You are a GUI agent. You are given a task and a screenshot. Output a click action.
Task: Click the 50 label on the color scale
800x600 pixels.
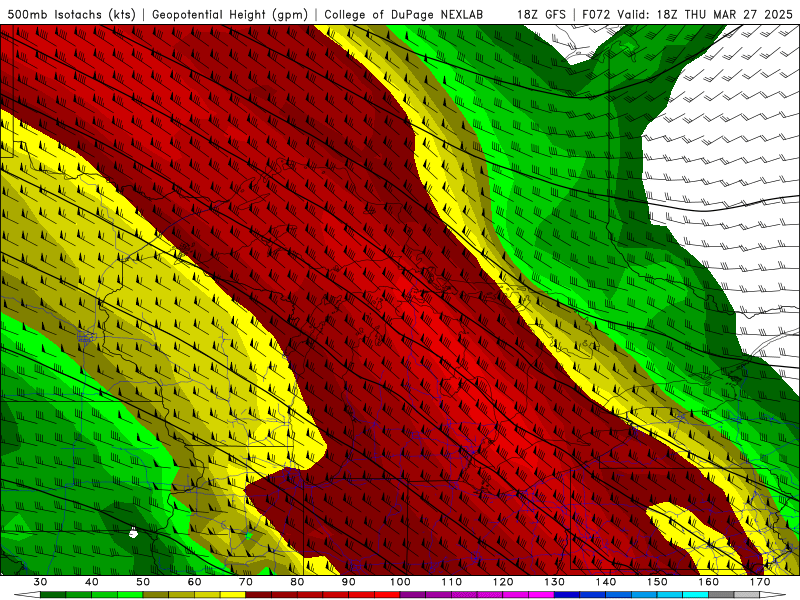[x=143, y=582]
